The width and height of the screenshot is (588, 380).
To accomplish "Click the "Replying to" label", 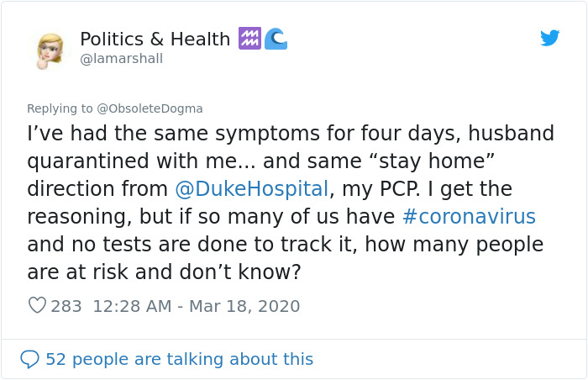I will coord(60,108).
